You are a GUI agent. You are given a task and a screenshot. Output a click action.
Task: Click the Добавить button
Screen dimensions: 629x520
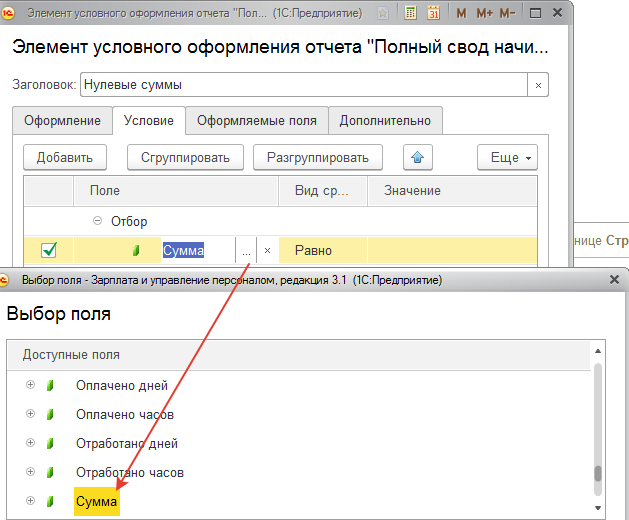65,157
